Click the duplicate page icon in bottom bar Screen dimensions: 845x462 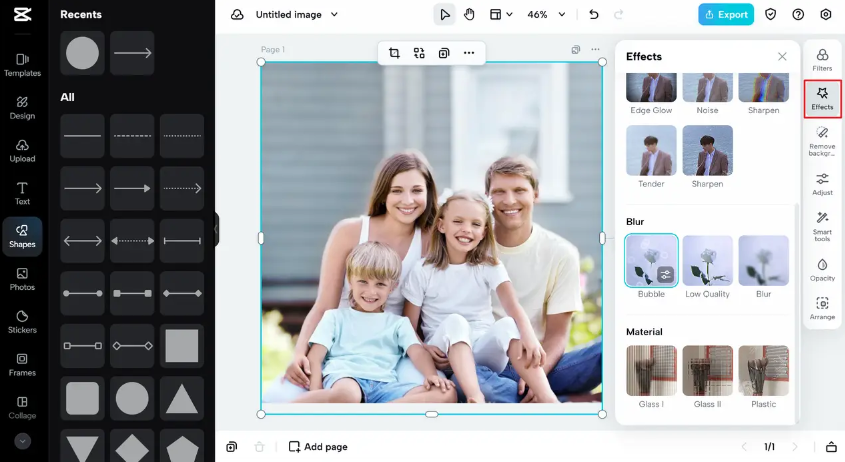tap(232, 447)
